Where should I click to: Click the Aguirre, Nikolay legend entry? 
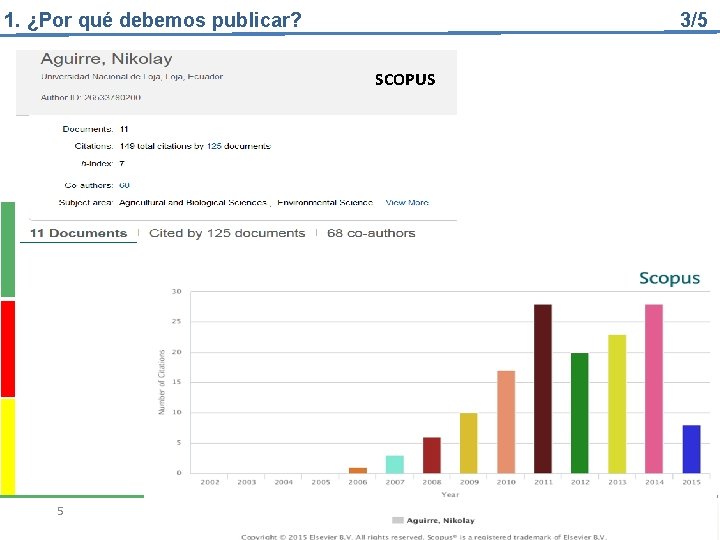(x=433, y=520)
